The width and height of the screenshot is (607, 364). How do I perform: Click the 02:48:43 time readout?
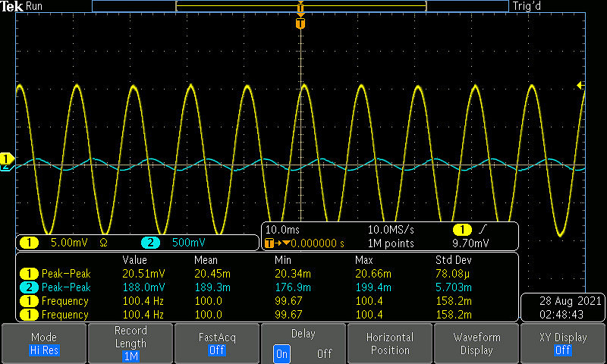tap(561, 315)
